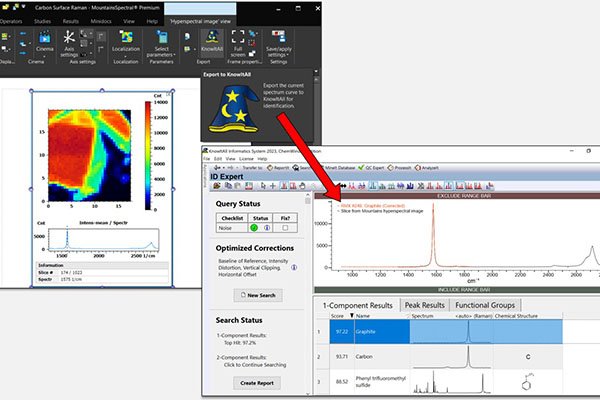Open the Cinema tool in the ribbon

[x=44, y=41]
